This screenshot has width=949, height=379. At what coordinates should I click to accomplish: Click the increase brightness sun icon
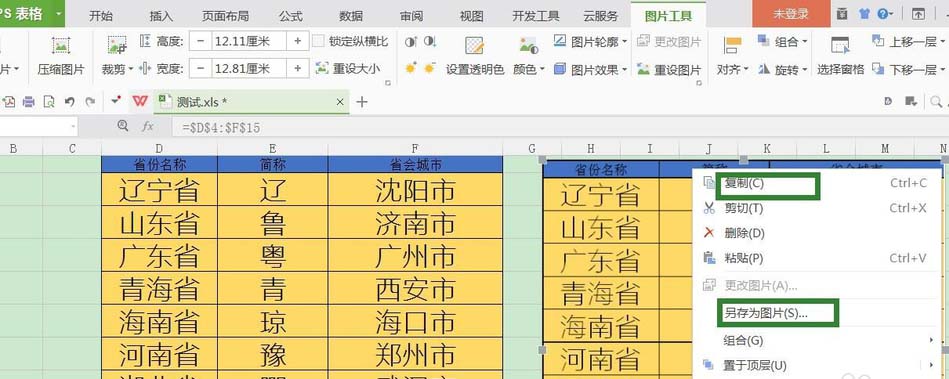pos(411,68)
